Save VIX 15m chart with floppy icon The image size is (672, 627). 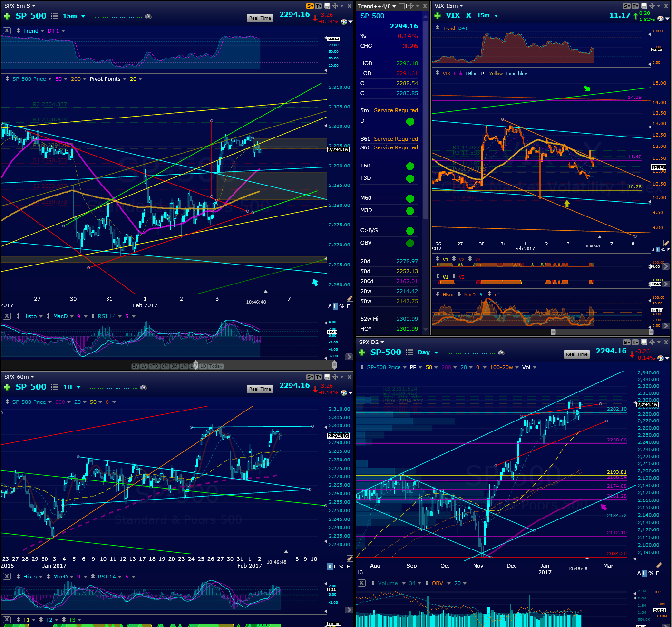click(x=644, y=6)
